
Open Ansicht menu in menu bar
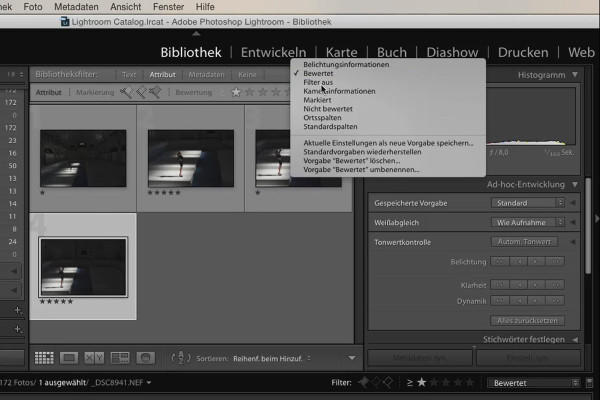click(x=126, y=7)
